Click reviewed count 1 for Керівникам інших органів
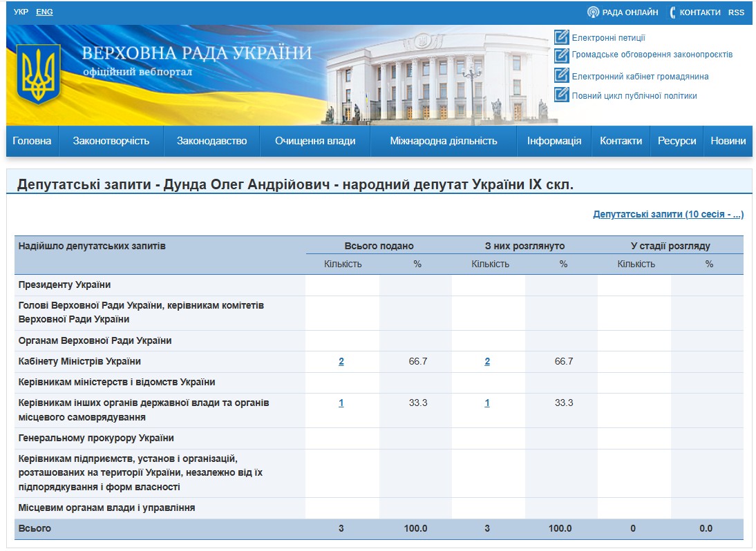 pyautogui.click(x=487, y=403)
